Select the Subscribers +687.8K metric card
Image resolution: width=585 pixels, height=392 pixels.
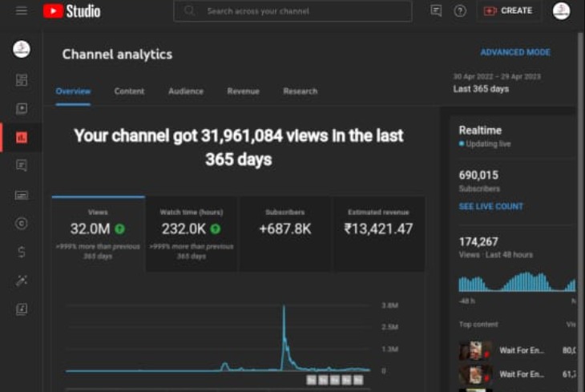[x=285, y=234]
